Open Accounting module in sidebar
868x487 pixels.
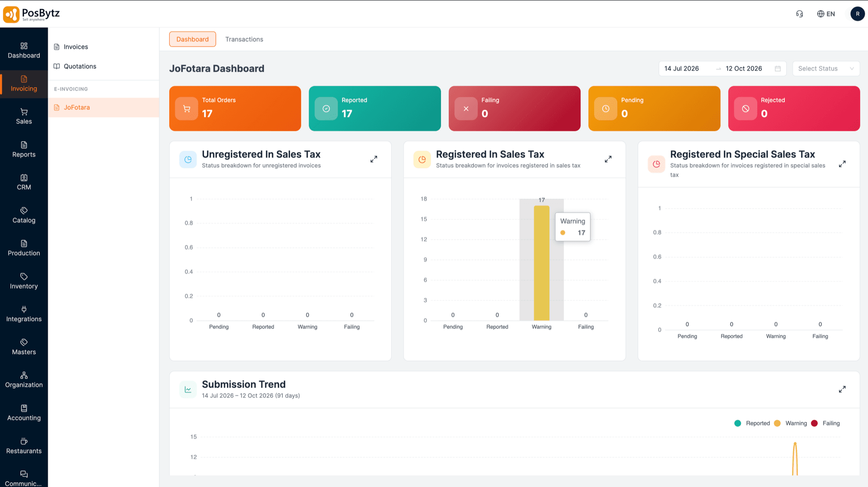[24, 413]
